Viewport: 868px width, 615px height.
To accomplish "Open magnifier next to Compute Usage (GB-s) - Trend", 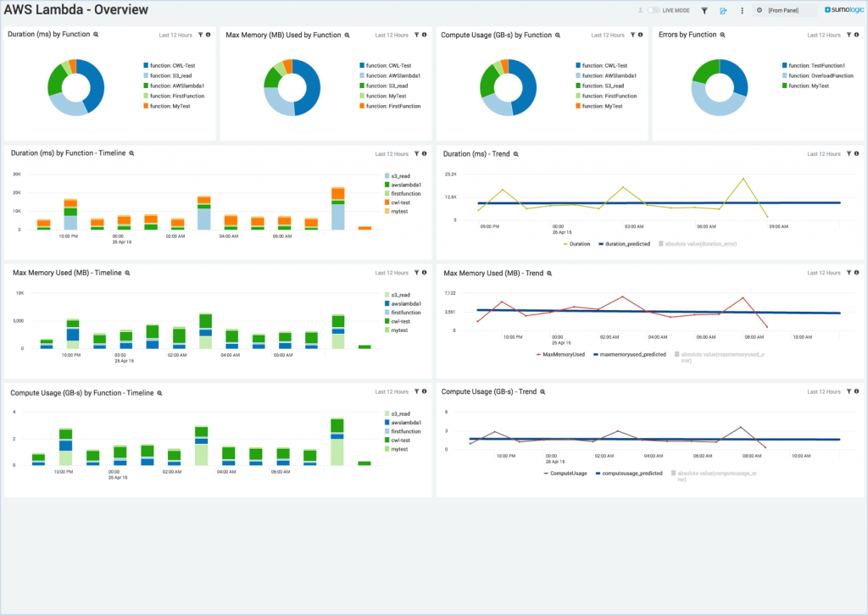I will pos(543,391).
